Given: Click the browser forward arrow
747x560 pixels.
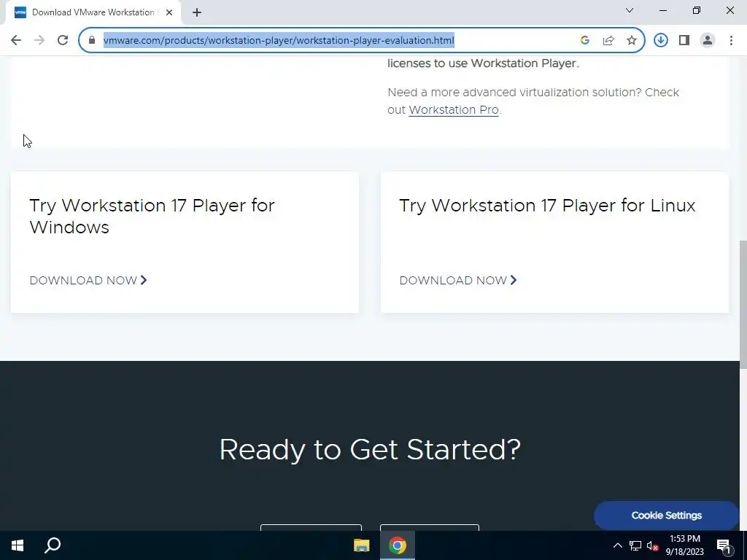Looking at the screenshot, I should point(39,41).
